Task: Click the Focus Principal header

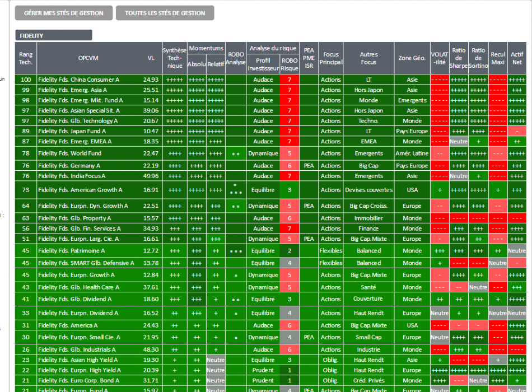Action: coord(331,58)
